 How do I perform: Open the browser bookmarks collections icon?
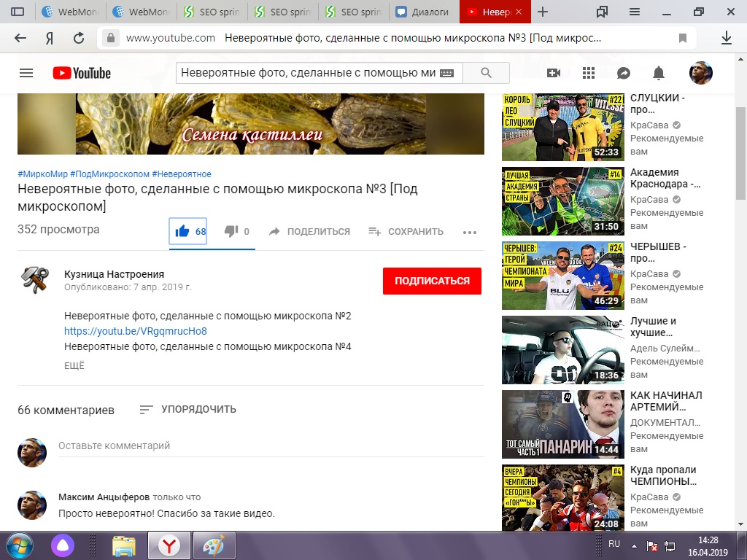tap(602, 12)
